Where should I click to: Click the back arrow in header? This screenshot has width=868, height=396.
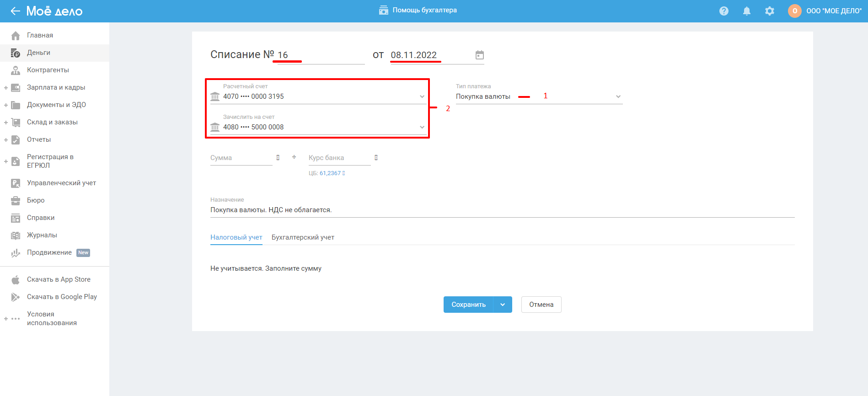(15, 11)
